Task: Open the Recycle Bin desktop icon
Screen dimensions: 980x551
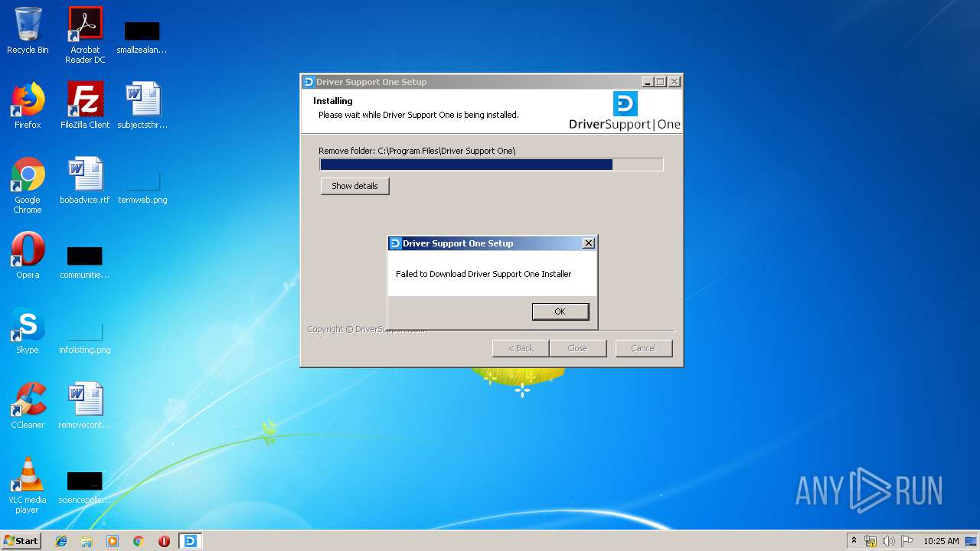Action: point(28,31)
